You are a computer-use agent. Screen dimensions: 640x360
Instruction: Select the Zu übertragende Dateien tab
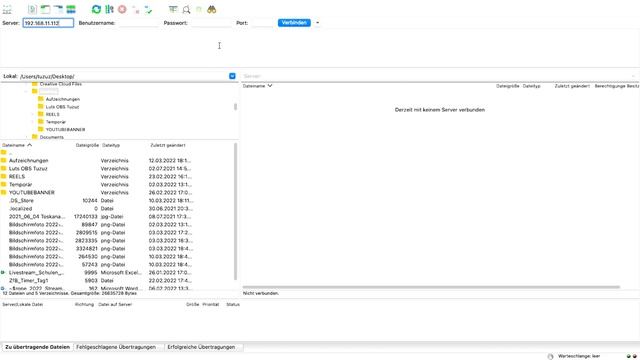(37, 347)
